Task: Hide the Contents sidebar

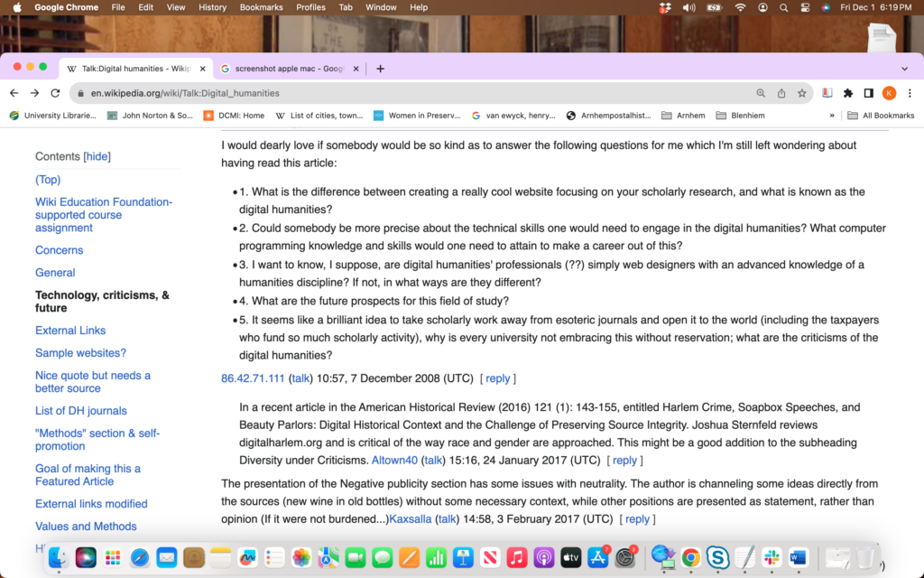Action: point(97,156)
